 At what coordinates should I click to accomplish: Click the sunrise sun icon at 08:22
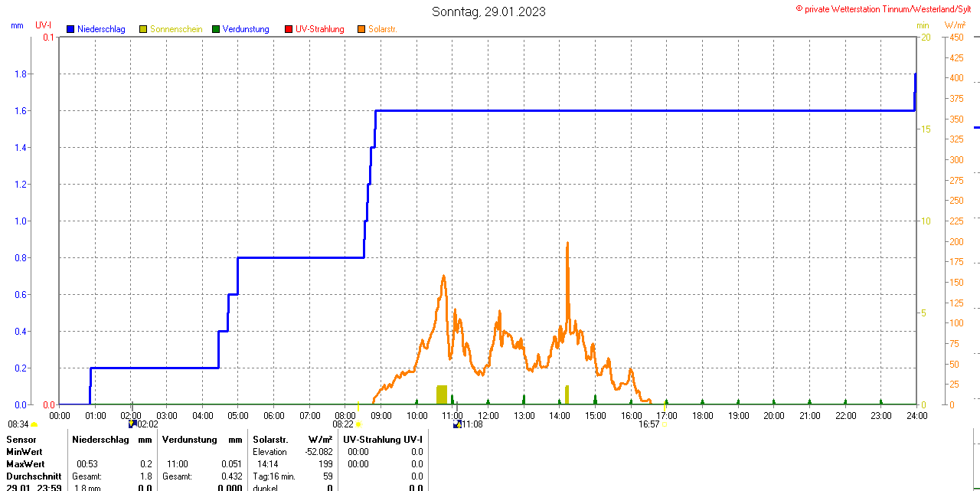(x=358, y=424)
